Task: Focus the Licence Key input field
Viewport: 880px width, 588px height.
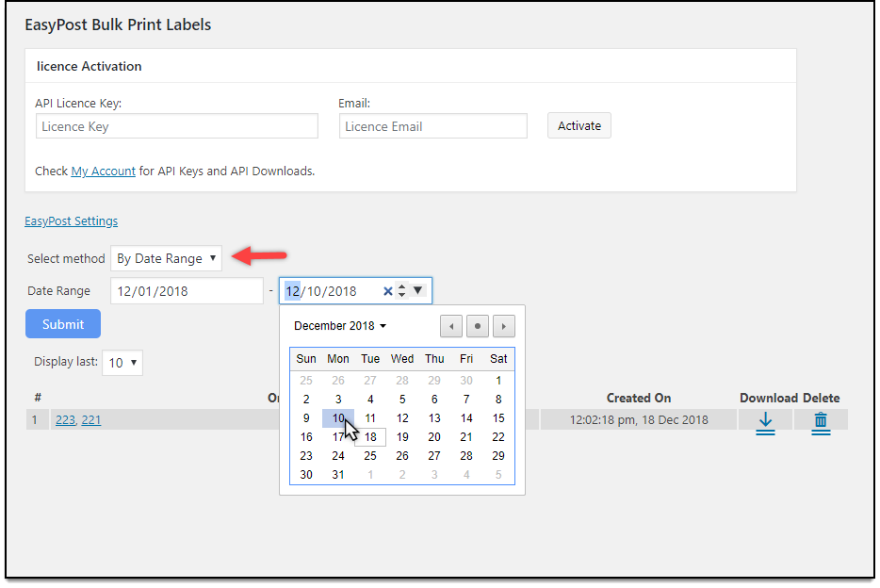Action: coord(177,126)
